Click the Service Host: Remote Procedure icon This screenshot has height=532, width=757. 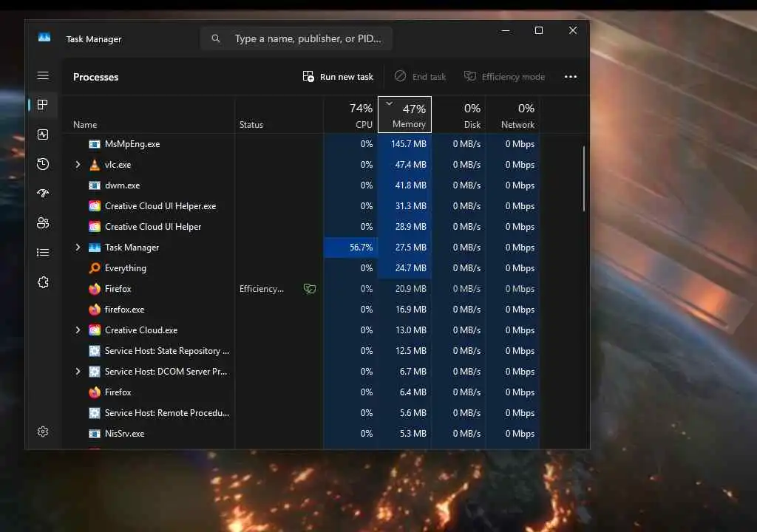pyautogui.click(x=95, y=413)
